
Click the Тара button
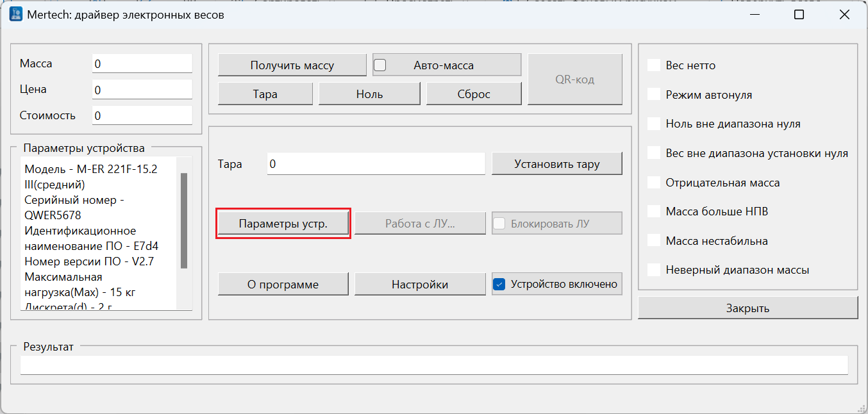(265, 94)
